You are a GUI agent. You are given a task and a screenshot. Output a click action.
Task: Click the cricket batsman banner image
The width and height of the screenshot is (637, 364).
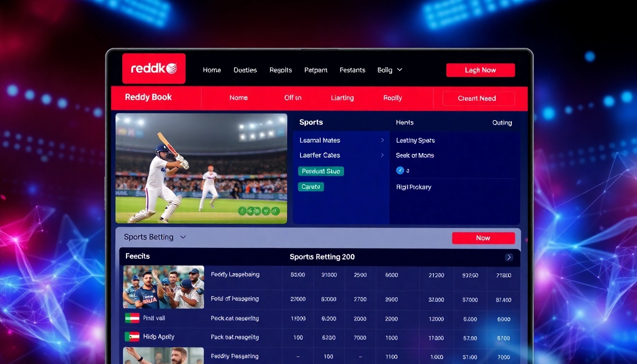[201, 168]
